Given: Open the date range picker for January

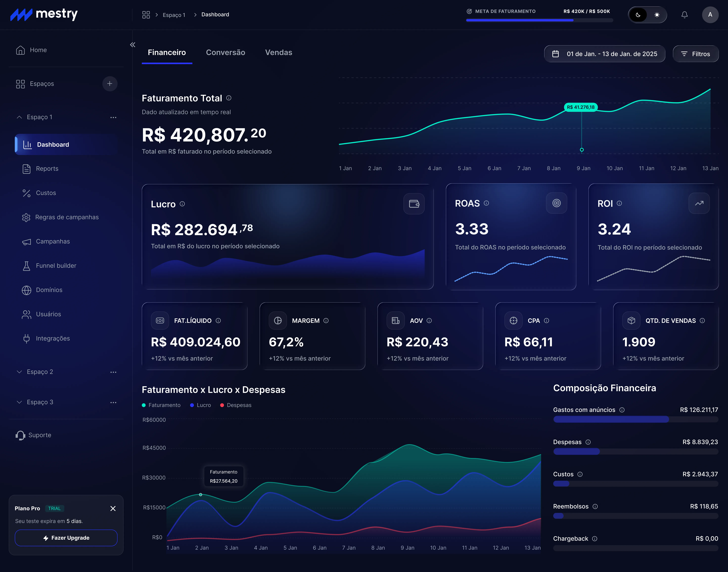Looking at the screenshot, I should pos(604,54).
